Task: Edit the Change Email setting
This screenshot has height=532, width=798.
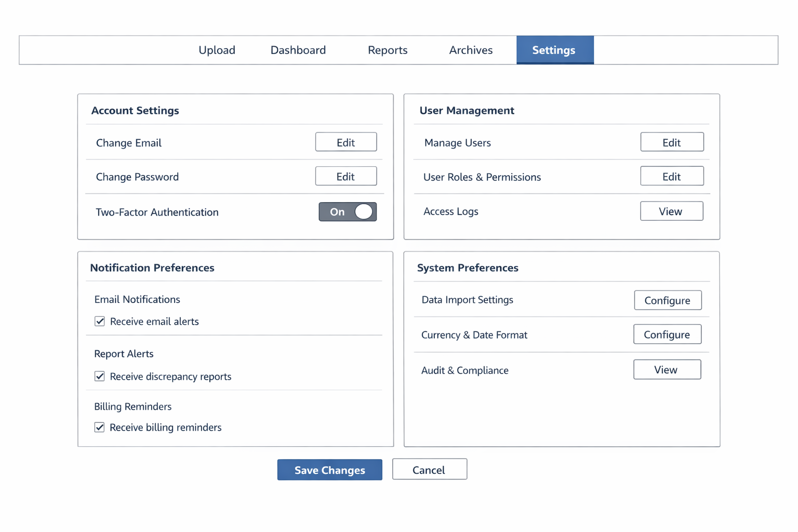Action: coord(345,142)
